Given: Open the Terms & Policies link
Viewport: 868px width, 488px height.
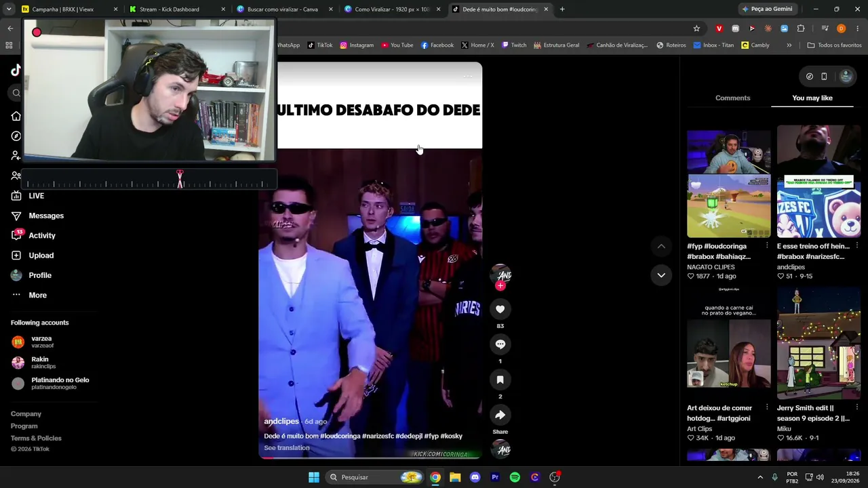Looking at the screenshot, I should tap(36, 438).
